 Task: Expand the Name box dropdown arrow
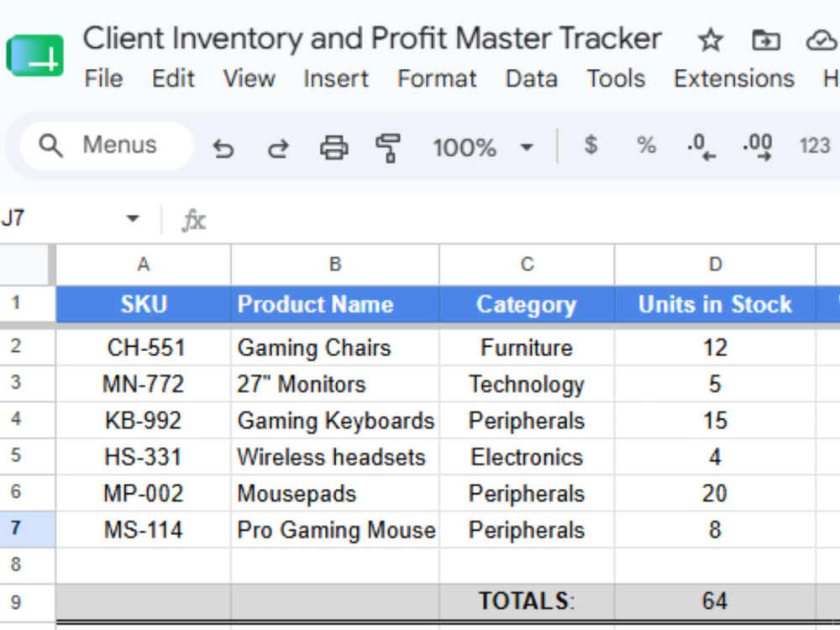click(133, 218)
